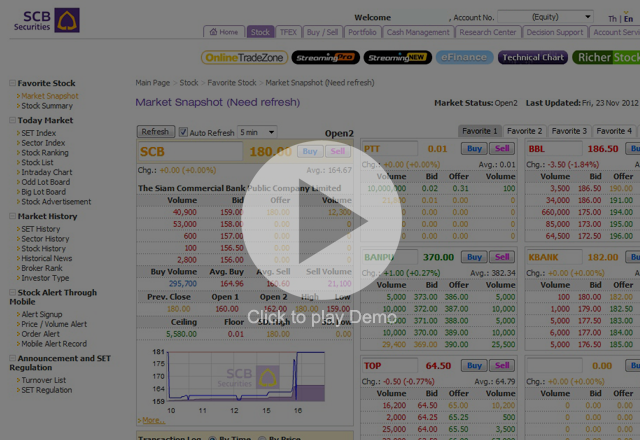Click the Buy button for BANPU
This screenshot has height=440, width=640.
(x=474, y=257)
